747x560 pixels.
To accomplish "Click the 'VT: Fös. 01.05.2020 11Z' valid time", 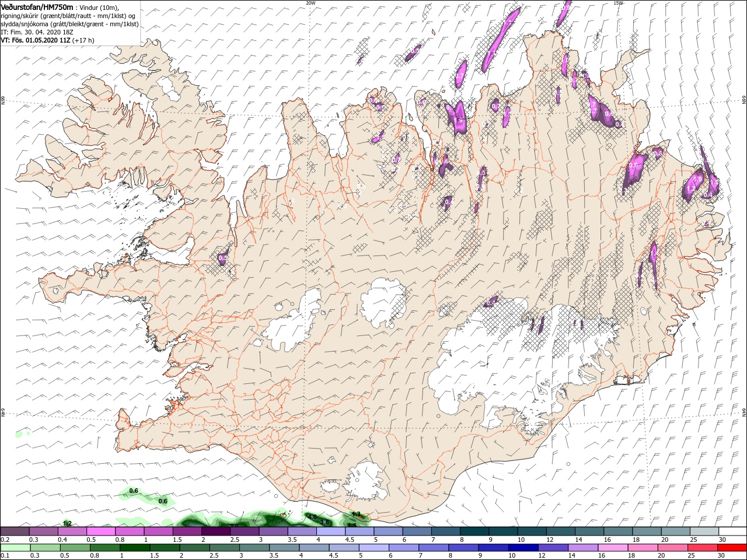I will 36,40.
